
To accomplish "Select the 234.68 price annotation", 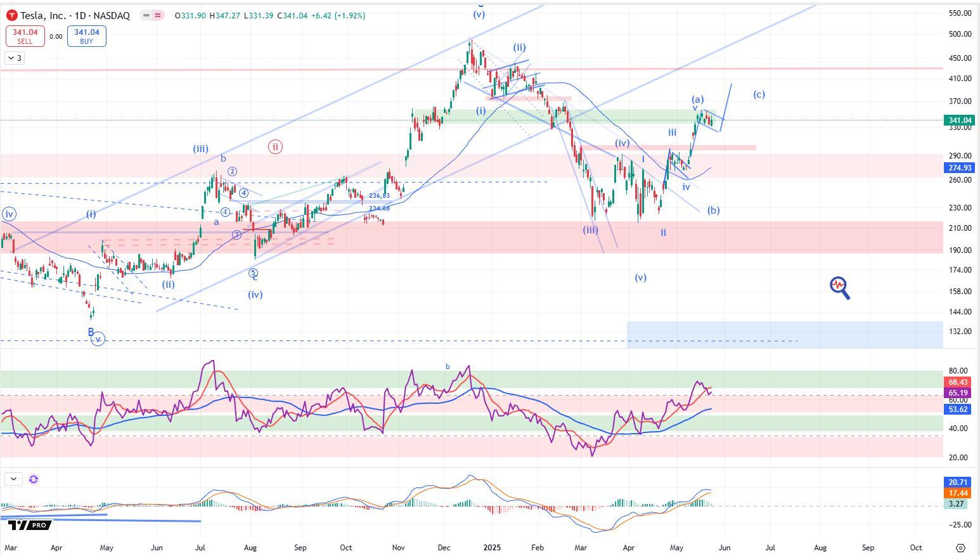I will click(380, 208).
